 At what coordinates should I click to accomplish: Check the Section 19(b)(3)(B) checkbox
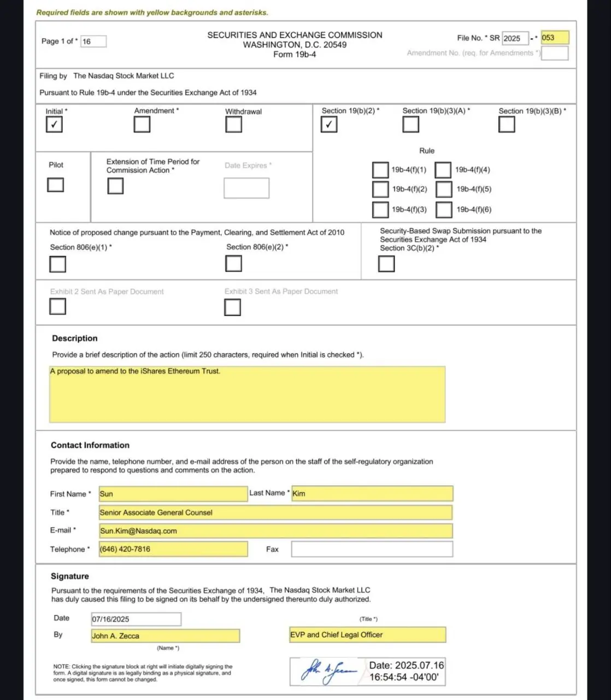click(x=507, y=125)
